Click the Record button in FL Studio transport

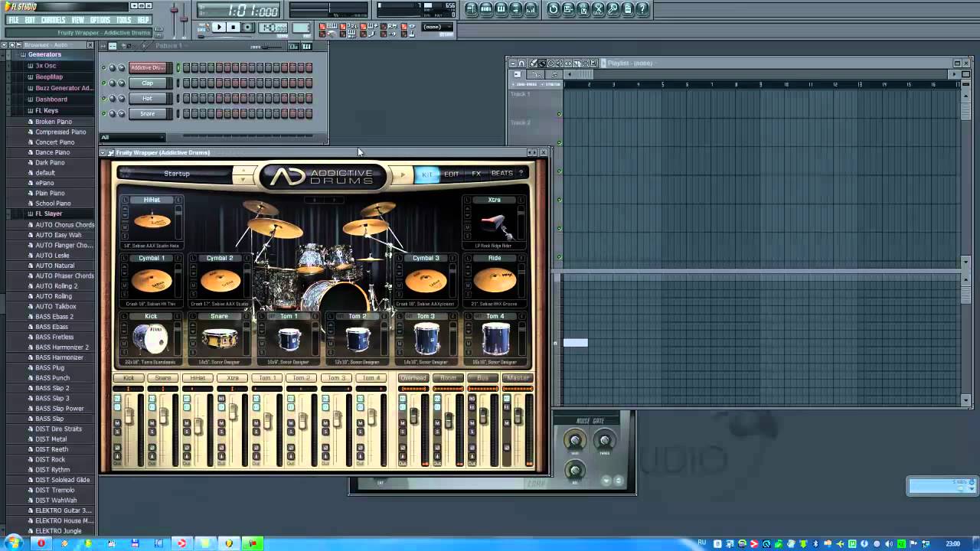[247, 28]
